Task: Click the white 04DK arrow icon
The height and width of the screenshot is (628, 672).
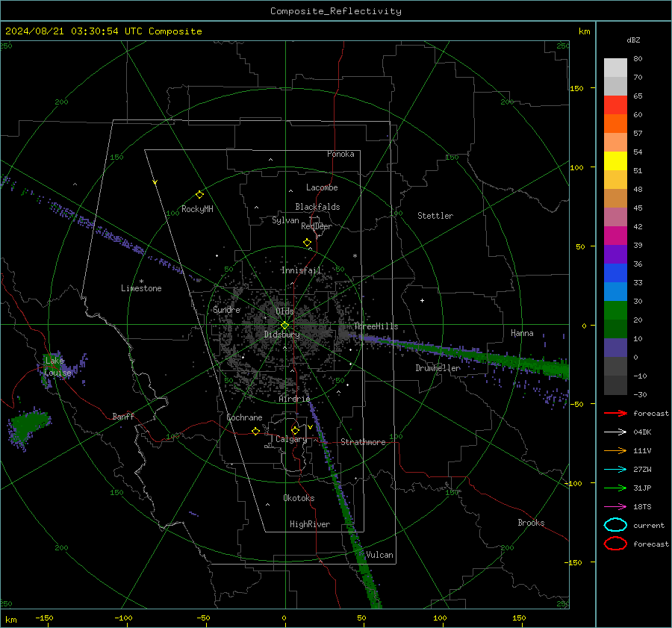Action: 615,432
